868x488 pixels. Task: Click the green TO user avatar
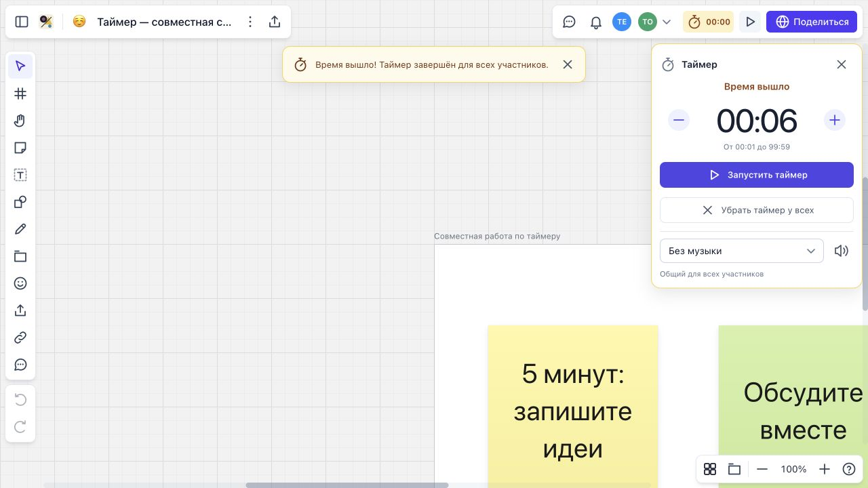(648, 22)
